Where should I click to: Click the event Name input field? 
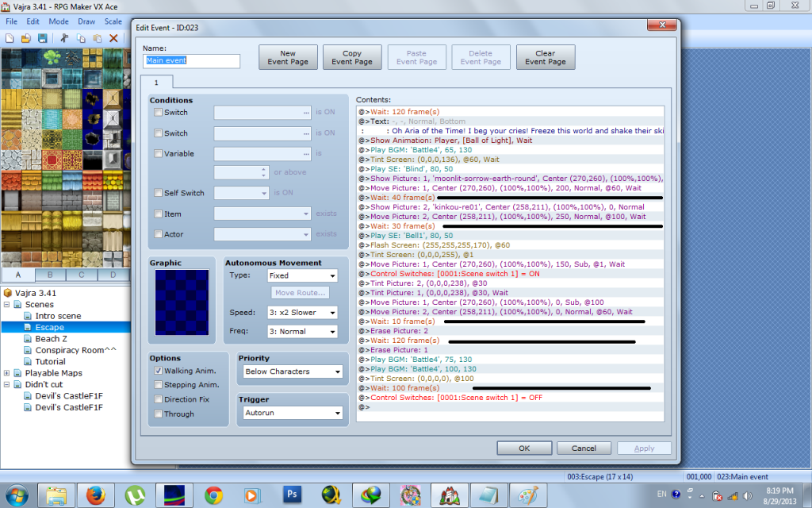tap(191, 60)
